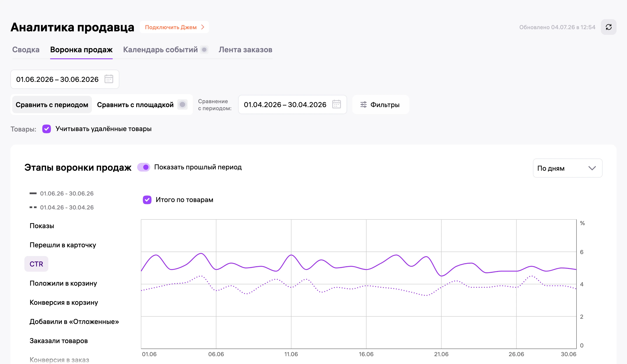This screenshot has width=627, height=364.
Task: Click info dot beside Сравнить с площадкой
Action: pyautogui.click(x=182, y=104)
